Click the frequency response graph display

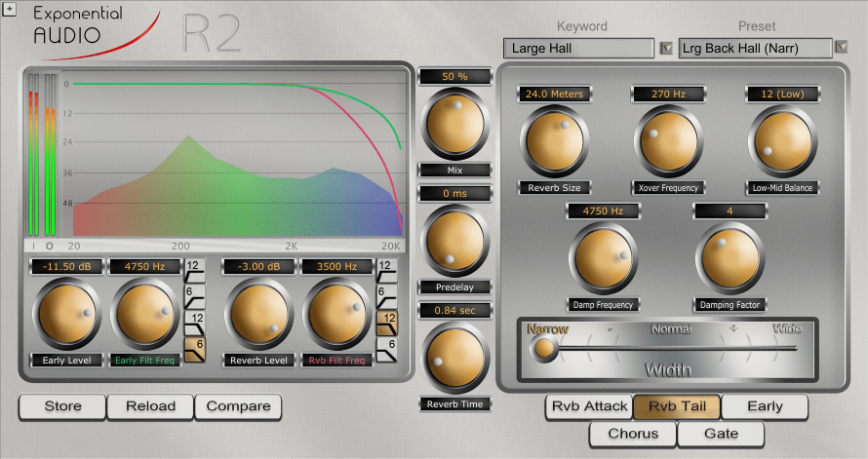tap(234, 155)
